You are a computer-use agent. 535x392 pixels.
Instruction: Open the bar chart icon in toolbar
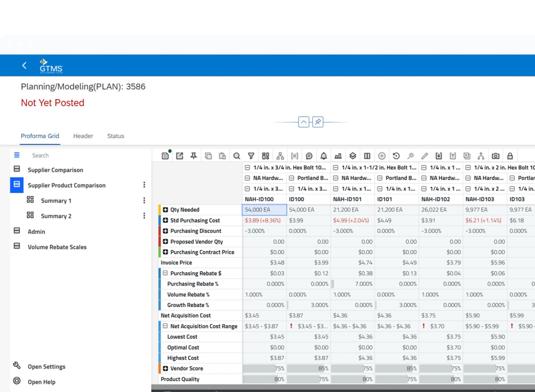coord(338,156)
